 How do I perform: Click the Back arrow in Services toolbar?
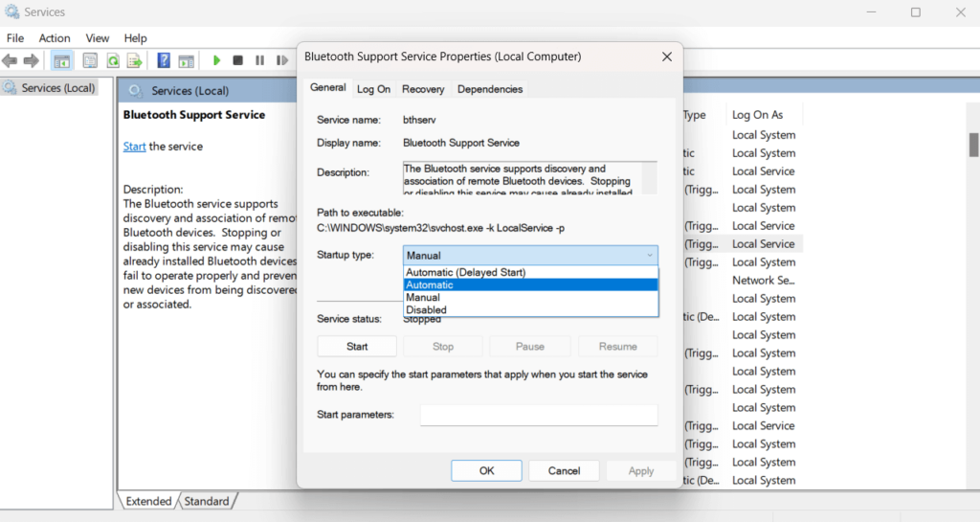10,60
